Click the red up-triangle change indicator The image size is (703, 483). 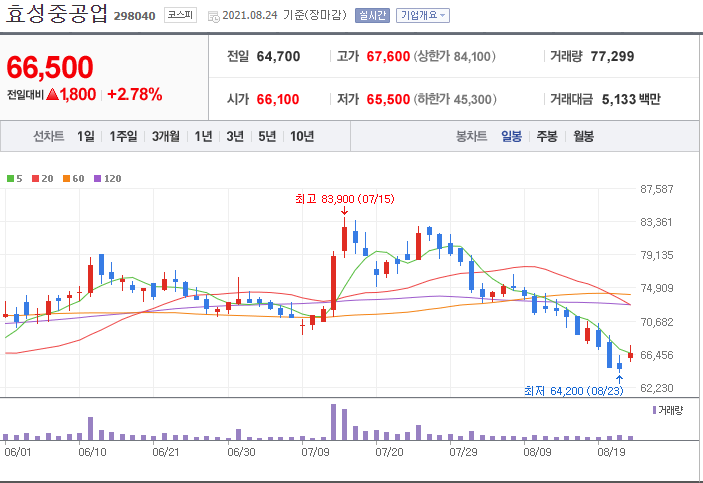[x=52, y=94]
